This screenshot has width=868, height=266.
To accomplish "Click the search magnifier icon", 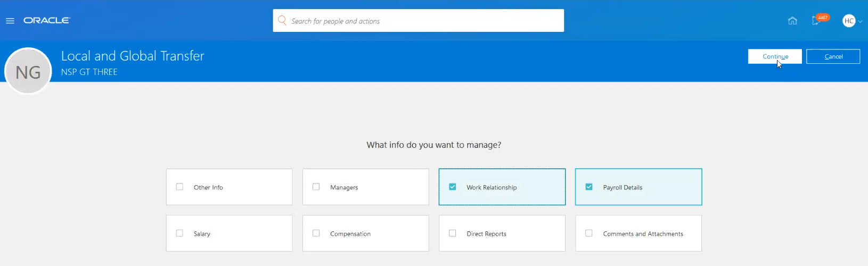I will [282, 21].
